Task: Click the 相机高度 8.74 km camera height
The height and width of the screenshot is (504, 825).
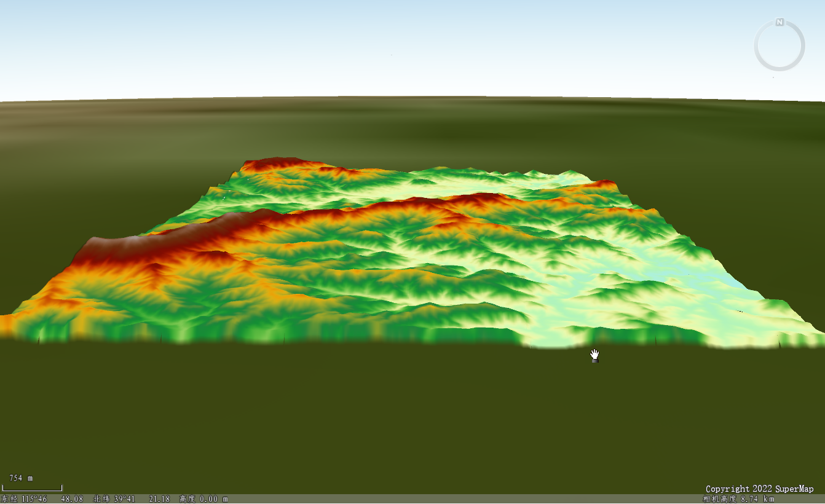Action: [x=738, y=499]
